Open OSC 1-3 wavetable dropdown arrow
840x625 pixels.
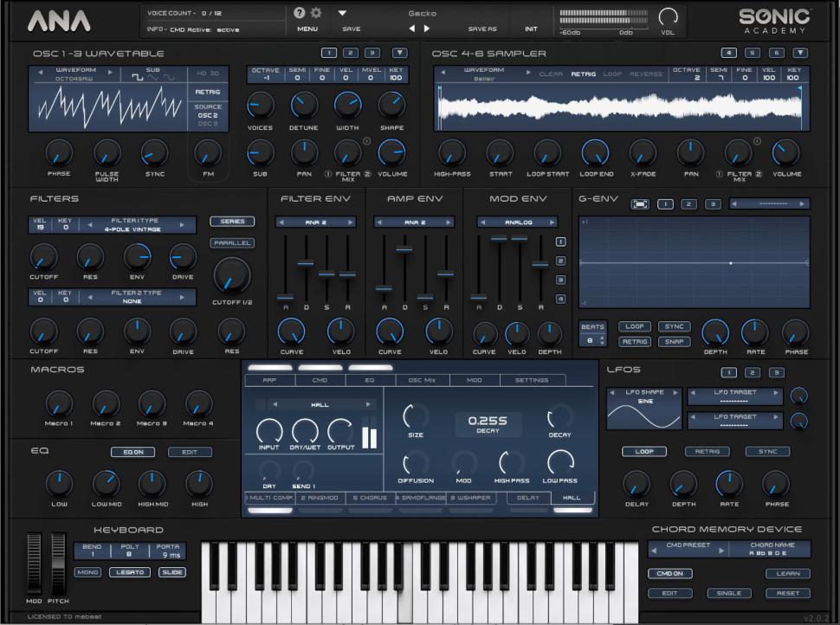399,53
